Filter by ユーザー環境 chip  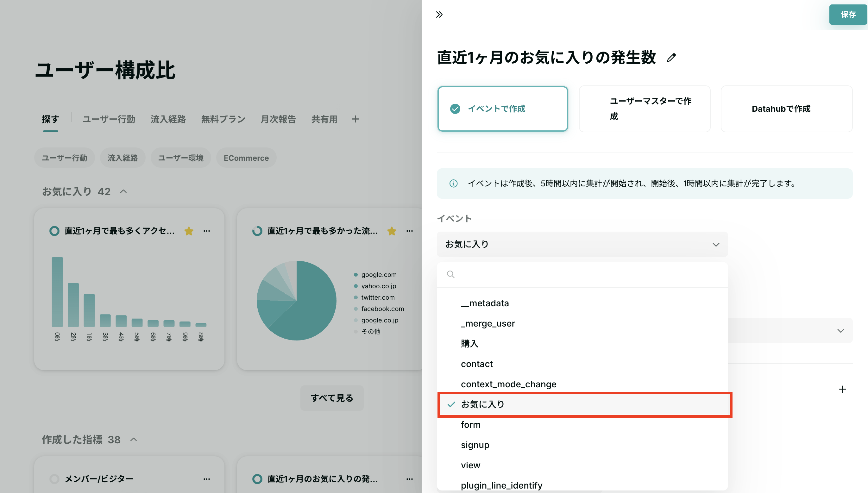181,158
